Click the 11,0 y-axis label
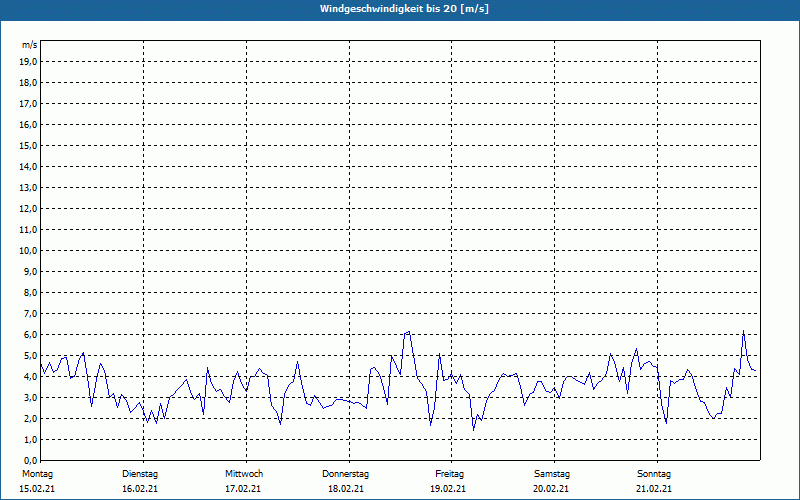This screenshot has width=800, height=500. [x=28, y=230]
